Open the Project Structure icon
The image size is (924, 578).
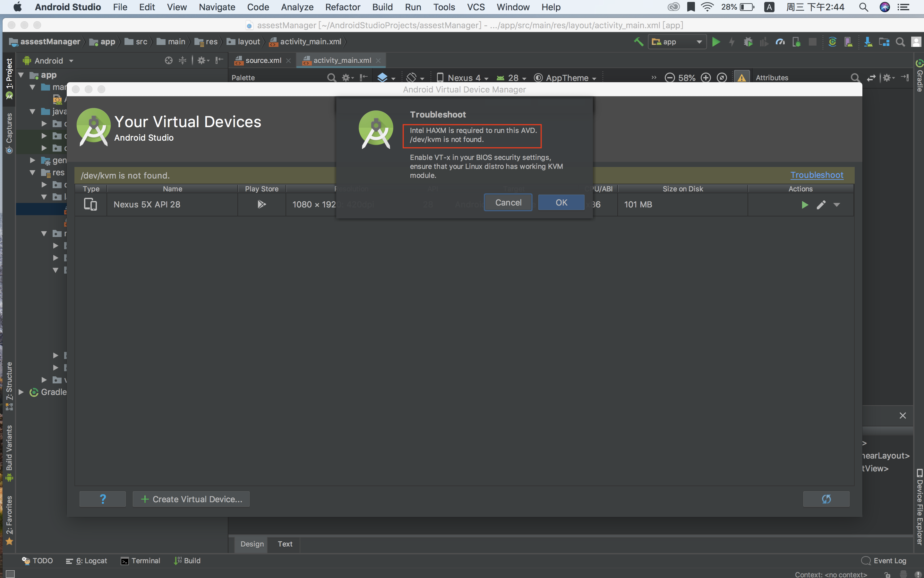pyautogui.click(x=884, y=42)
